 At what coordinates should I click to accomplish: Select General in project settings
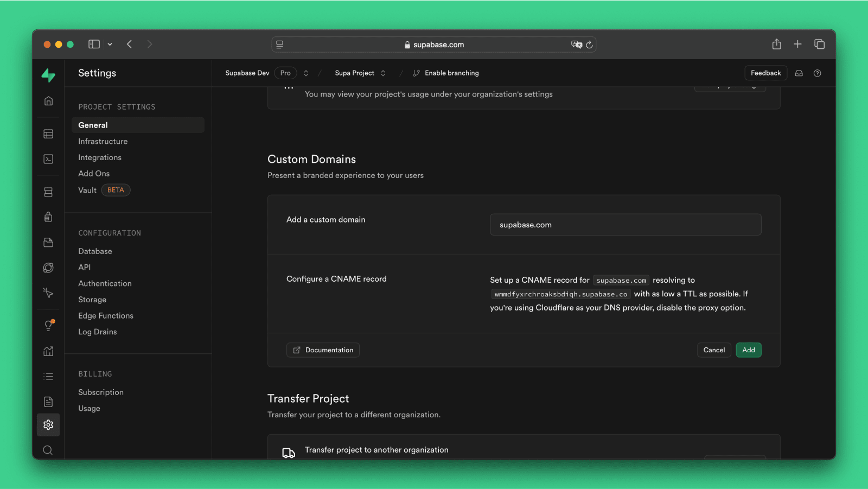click(138, 125)
